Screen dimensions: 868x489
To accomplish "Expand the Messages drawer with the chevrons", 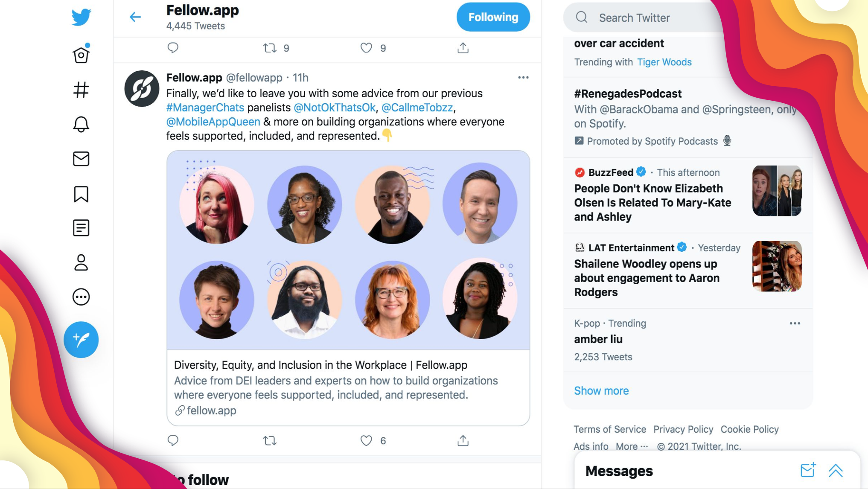I will (836, 471).
